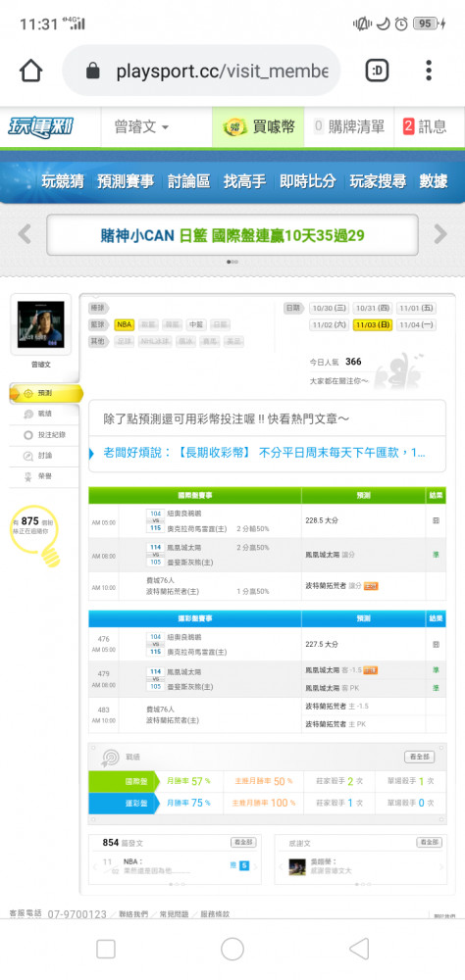
Task: Select date 11/01 (五)
Action: tap(416, 308)
